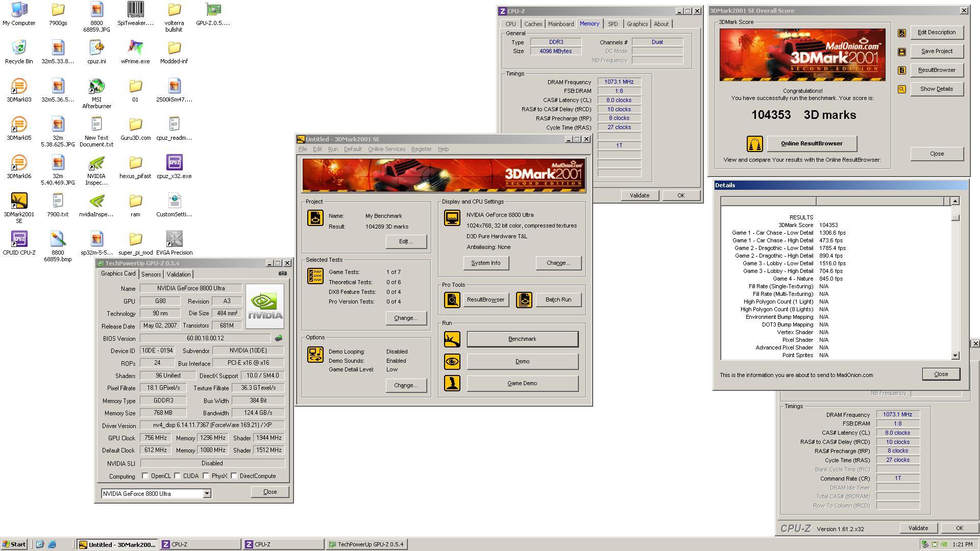Click Change... in Display and CPU Settings
The image size is (980, 551).
tap(558, 263)
